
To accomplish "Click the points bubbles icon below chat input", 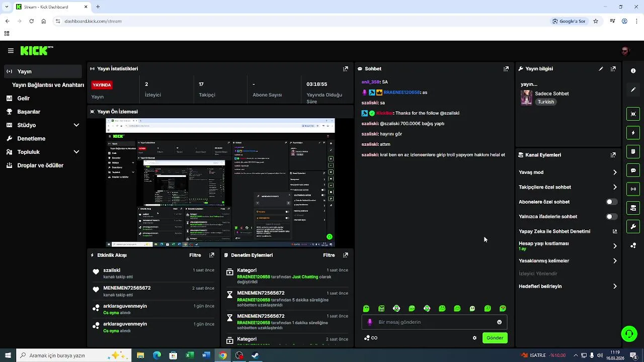I will (x=367, y=338).
